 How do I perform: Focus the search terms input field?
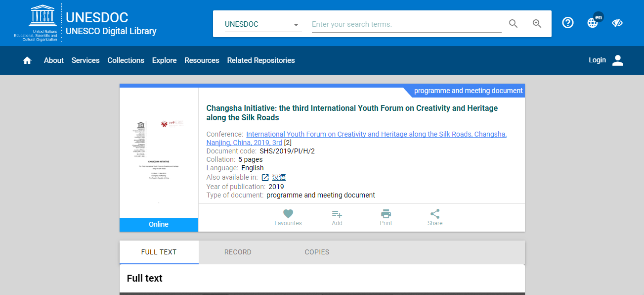click(406, 24)
